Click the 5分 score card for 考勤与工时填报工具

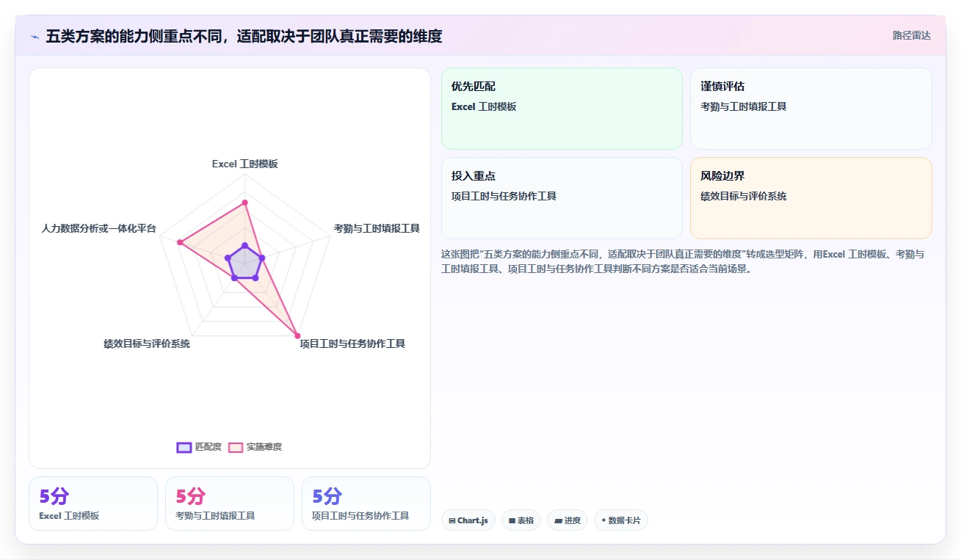click(x=230, y=503)
